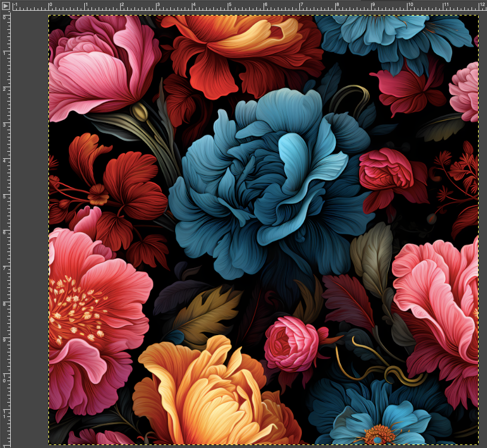Open the image menu triangle button at ruler corner
This screenshot has height=448, width=487.
click(5, 5)
